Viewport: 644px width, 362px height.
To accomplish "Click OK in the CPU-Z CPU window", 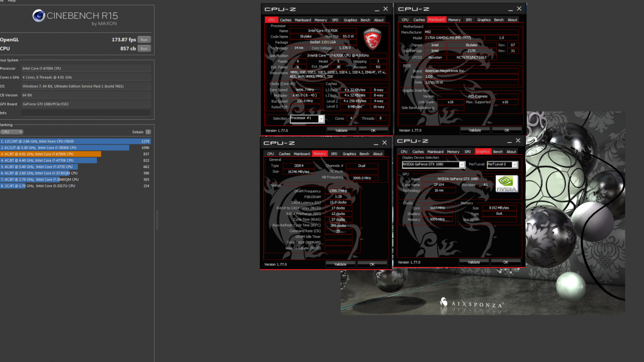I will tap(372, 131).
